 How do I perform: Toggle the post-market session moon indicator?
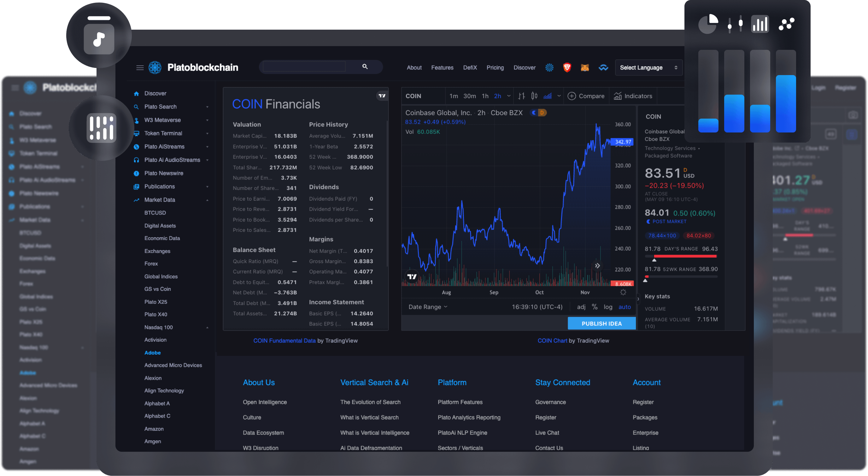(x=534, y=113)
